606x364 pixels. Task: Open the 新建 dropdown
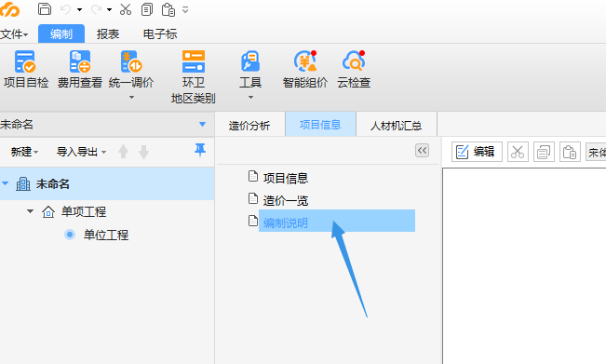(x=24, y=152)
